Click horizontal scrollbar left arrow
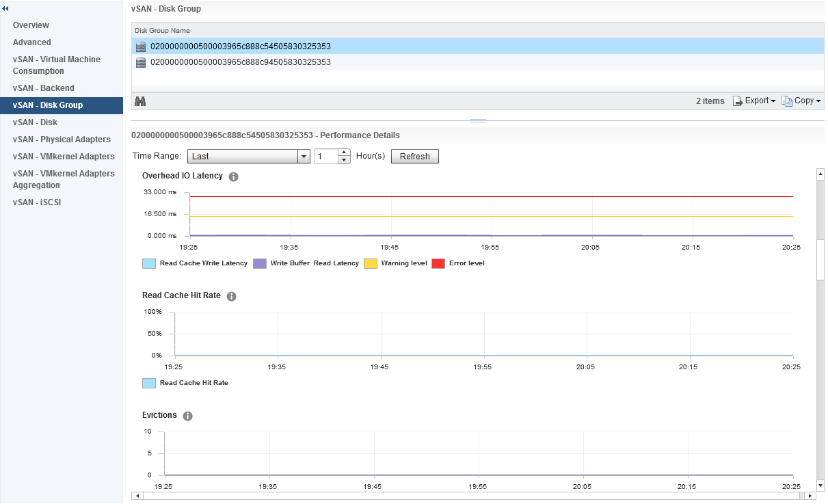Image resolution: width=828 pixels, height=504 pixels. point(137,496)
